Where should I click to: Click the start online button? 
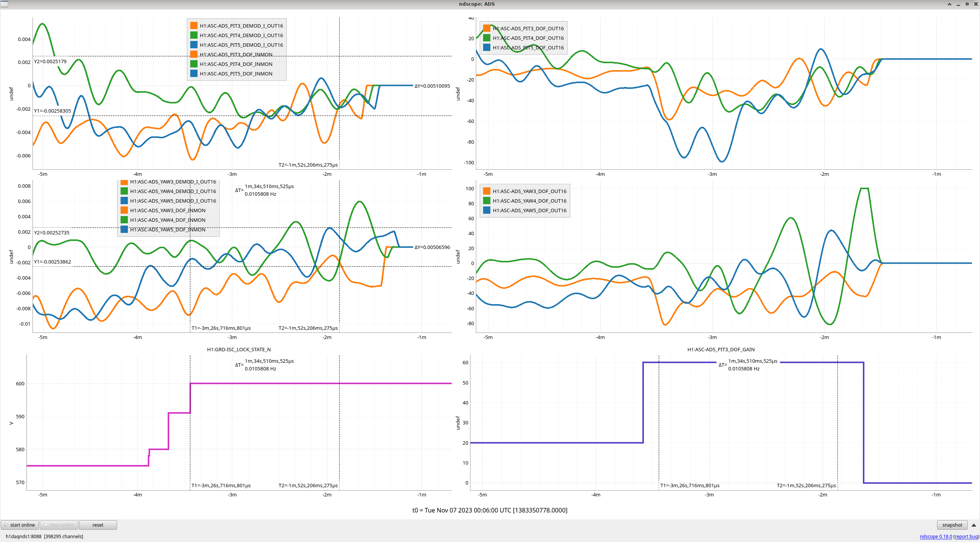(x=20, y=525)
